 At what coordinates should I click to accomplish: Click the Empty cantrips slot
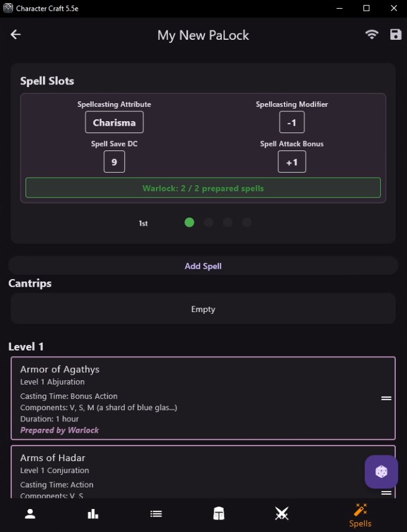pos(203,308)
